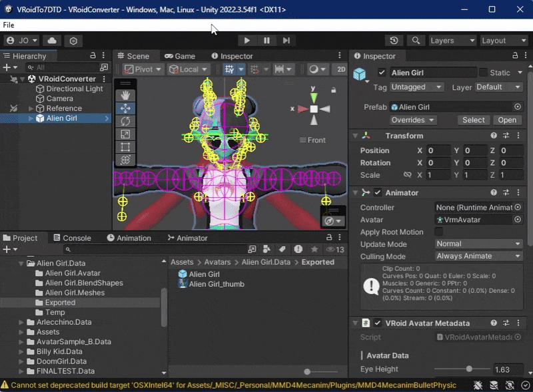Open Unity Cloud services
The width and height of the screenshot is (533, 392).
point(52,41)
